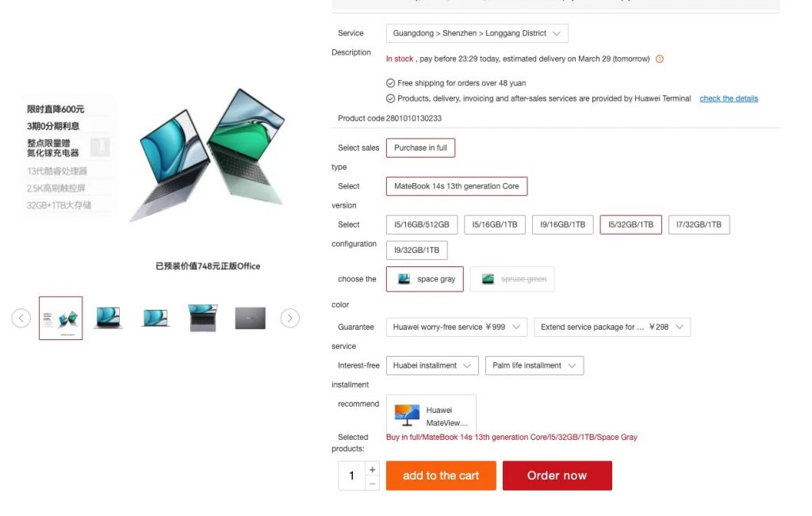The image size is (812, 516).
Task: Open the check the details link
Action: click(729, 98)
